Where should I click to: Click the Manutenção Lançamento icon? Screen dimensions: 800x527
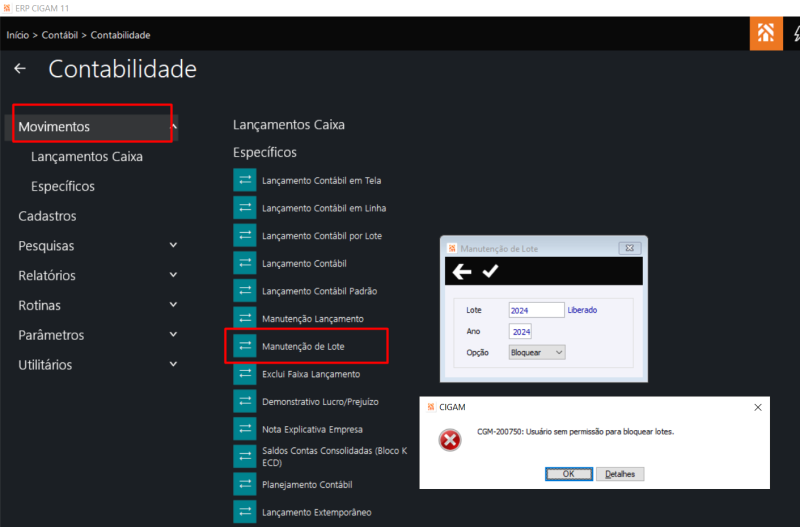pos(245,318)
